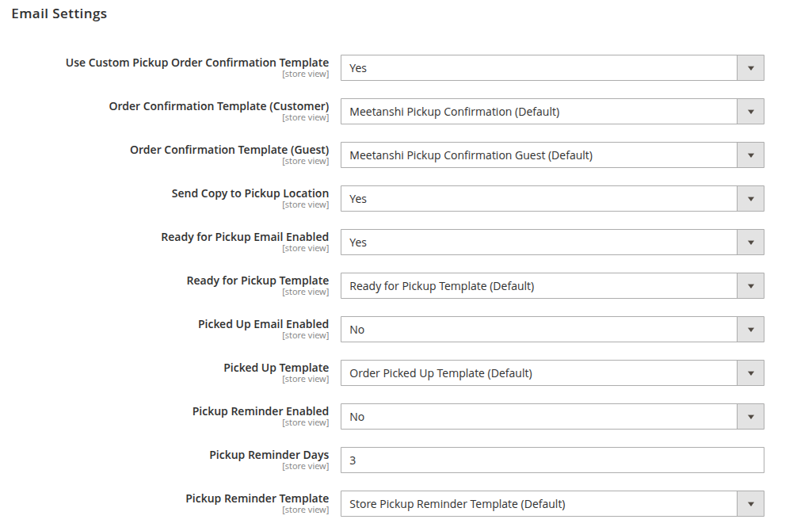This screenshot has height=527, width=812.
Task: Click arrow beside Pickup Reminder Enabled field
Action: (x=750, y=416)
